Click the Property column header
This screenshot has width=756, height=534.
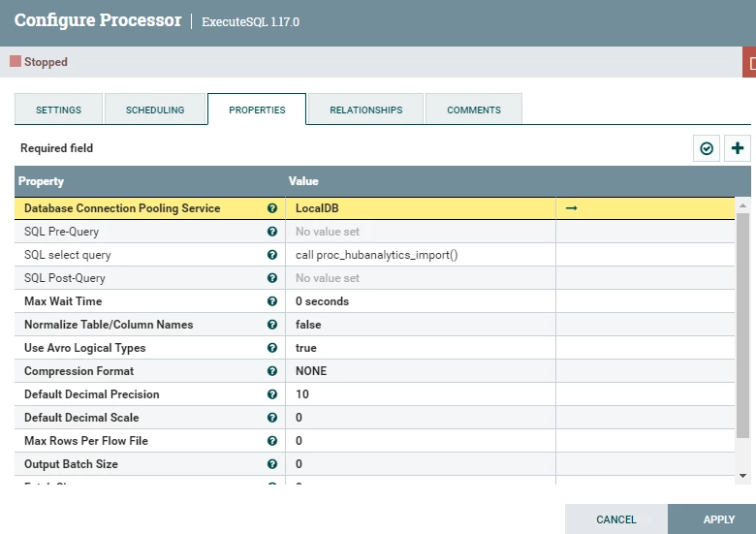(x=41, y=181)
